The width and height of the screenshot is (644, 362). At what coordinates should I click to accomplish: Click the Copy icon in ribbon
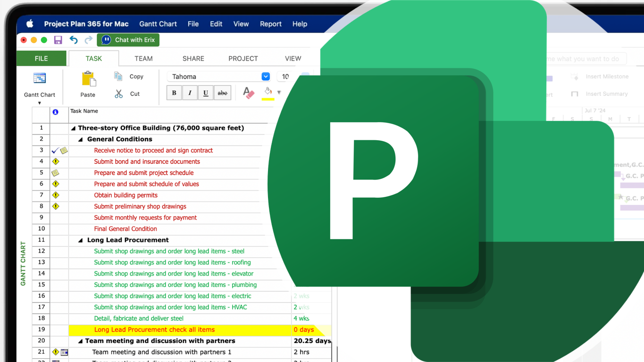point(118,76)
